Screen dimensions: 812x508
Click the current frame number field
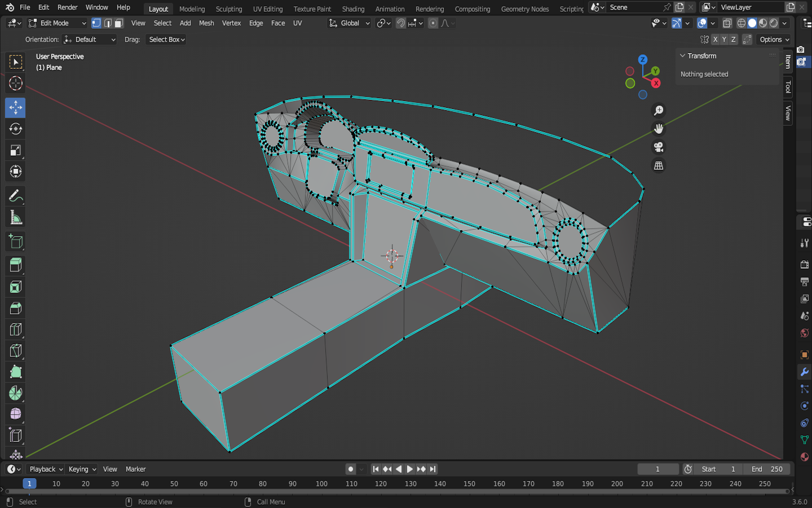pos(657,469)
